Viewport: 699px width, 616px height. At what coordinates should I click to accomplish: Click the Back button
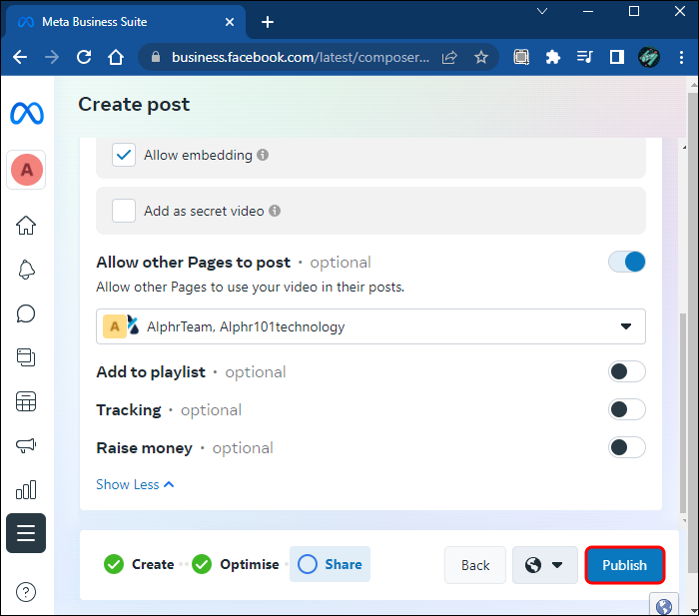(475, 565)
